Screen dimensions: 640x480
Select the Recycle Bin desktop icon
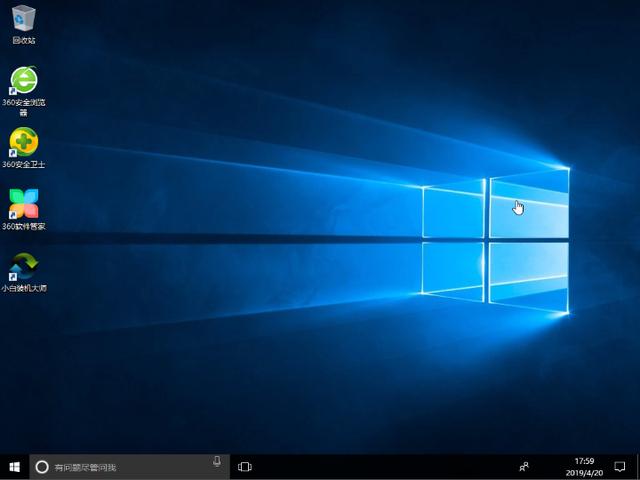tap(24, 19)
